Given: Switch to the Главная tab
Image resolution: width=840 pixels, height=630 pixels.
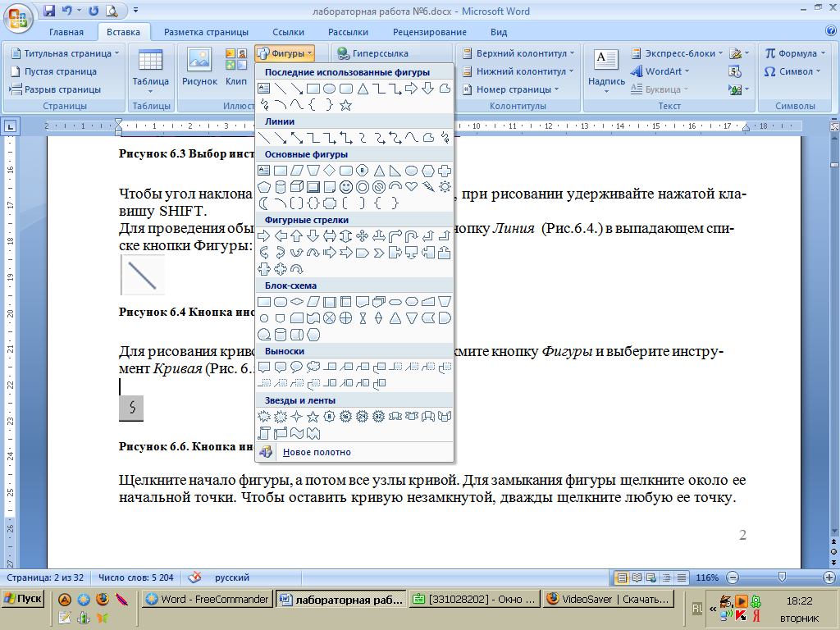Looking at the screenshot, I should tap(66, 32).
